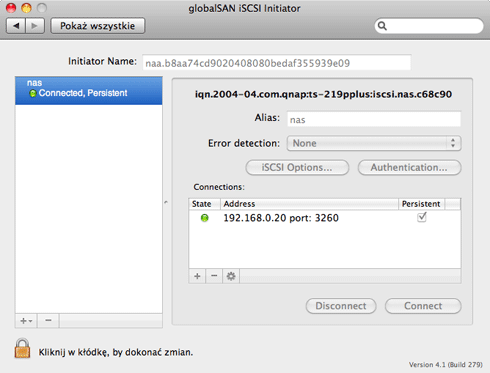The width and height of the screenshot is (490, 373).
Task: Click the split pane divider handle
Action: (166, 202)
